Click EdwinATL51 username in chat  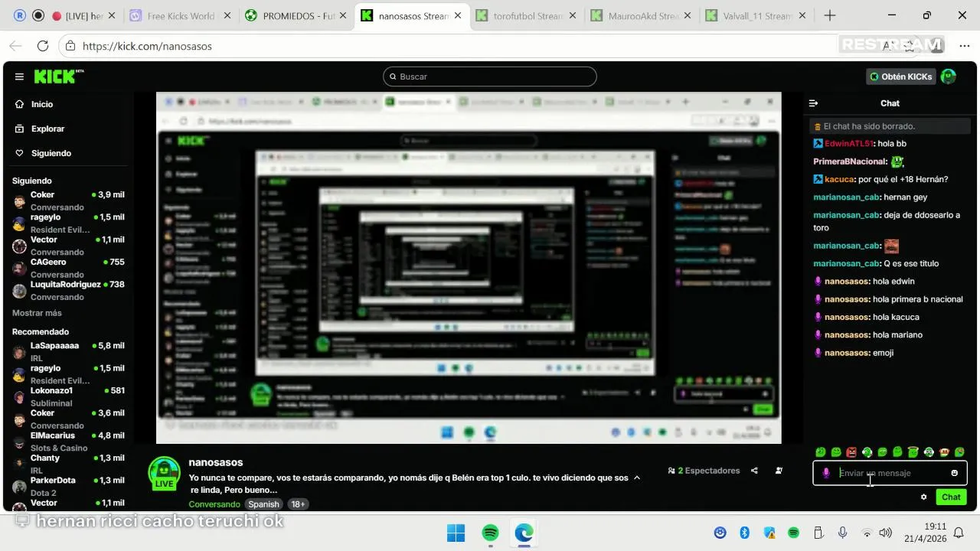point(849,144)
